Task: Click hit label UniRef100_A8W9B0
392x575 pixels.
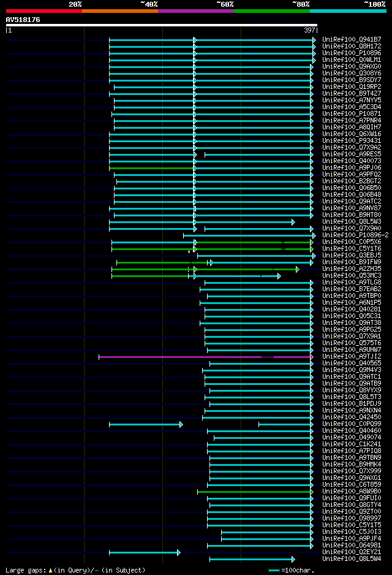Action: pos(352,492)
